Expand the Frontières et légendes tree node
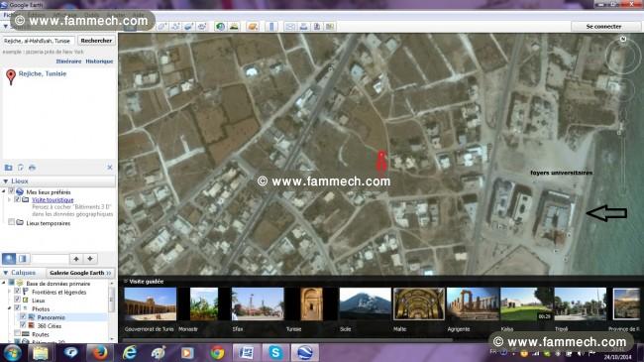Screen dimensions: 644x362 click(x=10, y=292)
